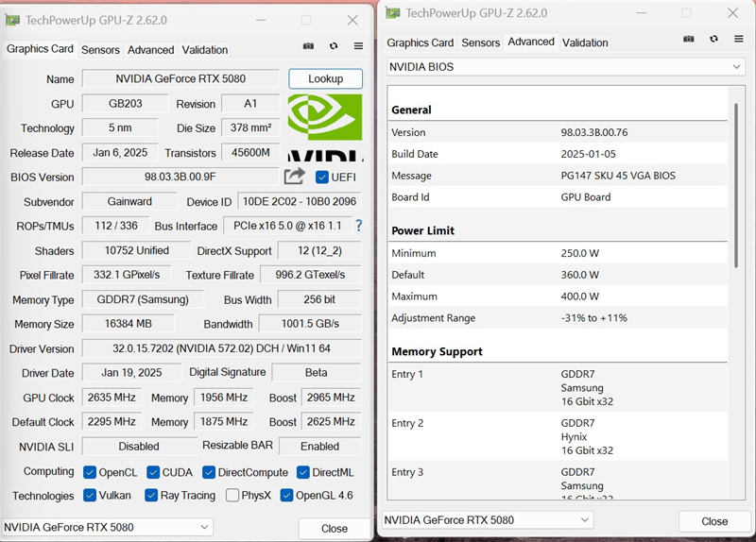This screenshot has height=542, width=756.
Task: Toggle the OpenGL 4.6 checkbox
Action: 286,495
